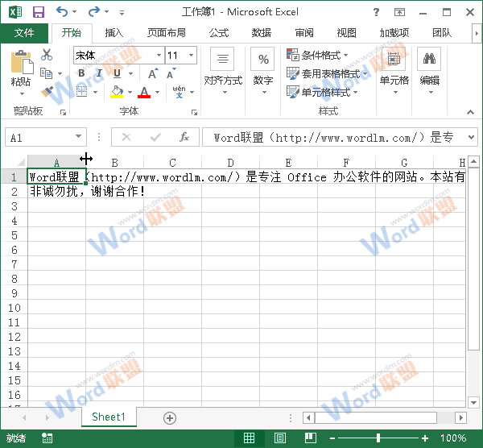Cancel formula entry with X icon
Screen dimensions: 483x448
tap(126, 137)
